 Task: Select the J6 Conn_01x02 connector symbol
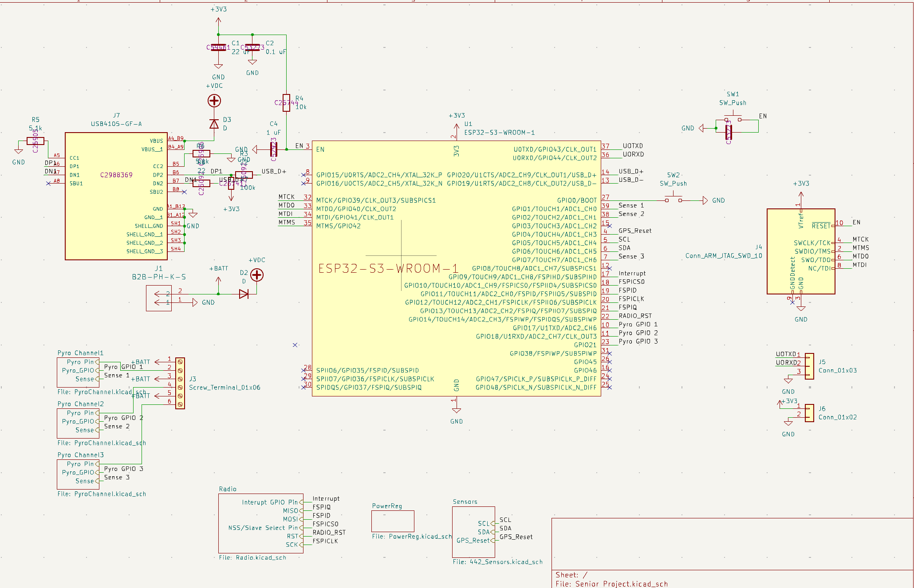tap(810, 413)
